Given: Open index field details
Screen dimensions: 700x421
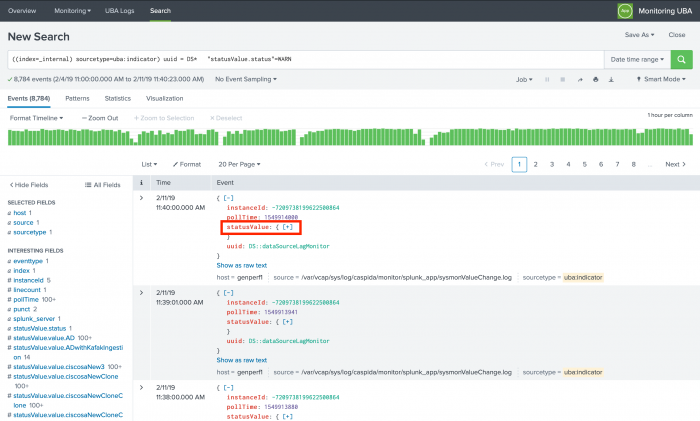Looking at the screenshot, I should pyautogui.click(x=21, y=271).
